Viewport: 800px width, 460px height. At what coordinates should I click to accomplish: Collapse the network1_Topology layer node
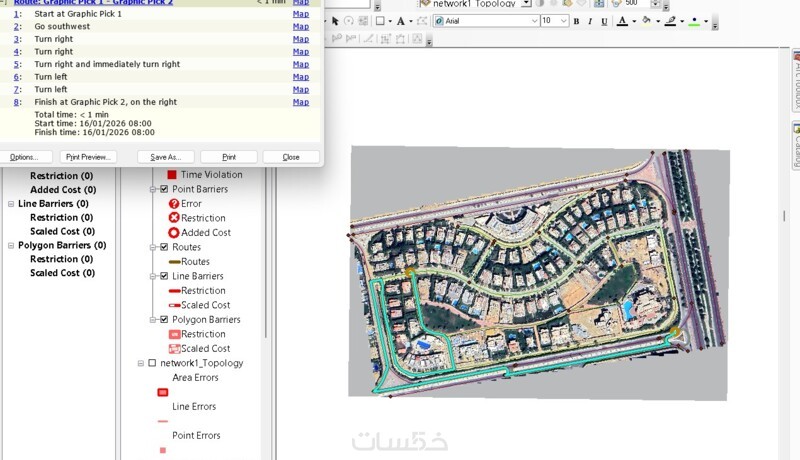[x=141, y=364]
